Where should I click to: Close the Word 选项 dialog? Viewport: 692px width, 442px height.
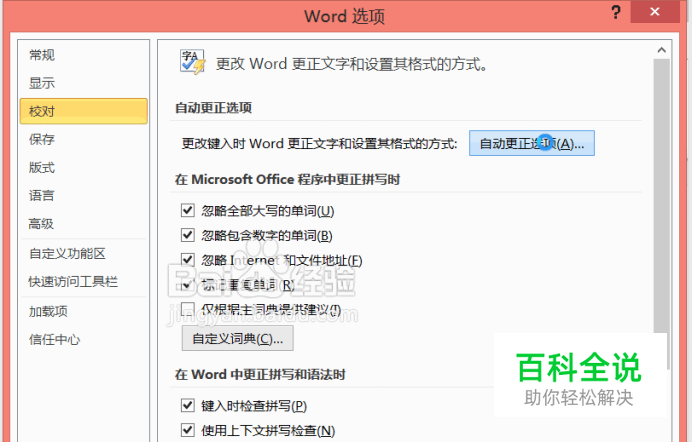655,12
